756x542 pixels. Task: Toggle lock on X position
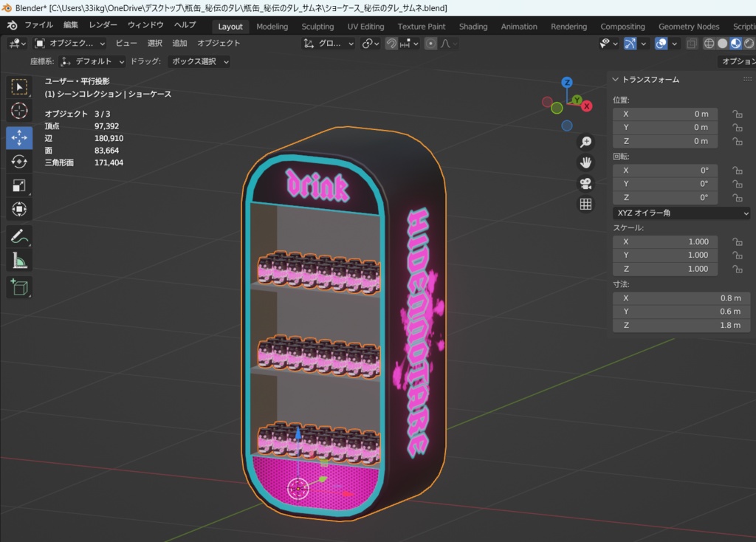coord(737,114)
